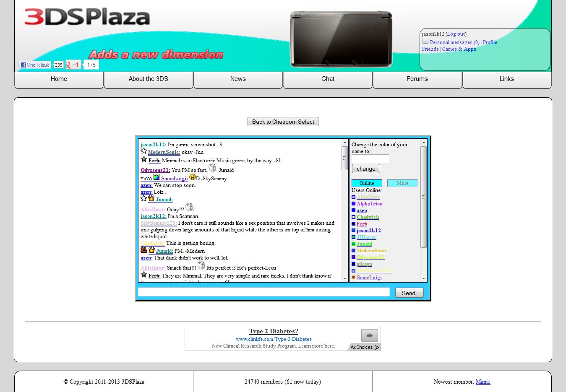
Task: Click the name color input field
Action: pos(370,159)
